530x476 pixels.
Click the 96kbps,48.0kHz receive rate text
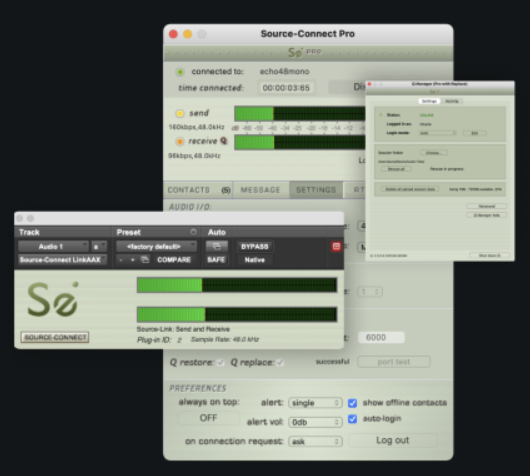pyautogui.click(x=194, y=156)
